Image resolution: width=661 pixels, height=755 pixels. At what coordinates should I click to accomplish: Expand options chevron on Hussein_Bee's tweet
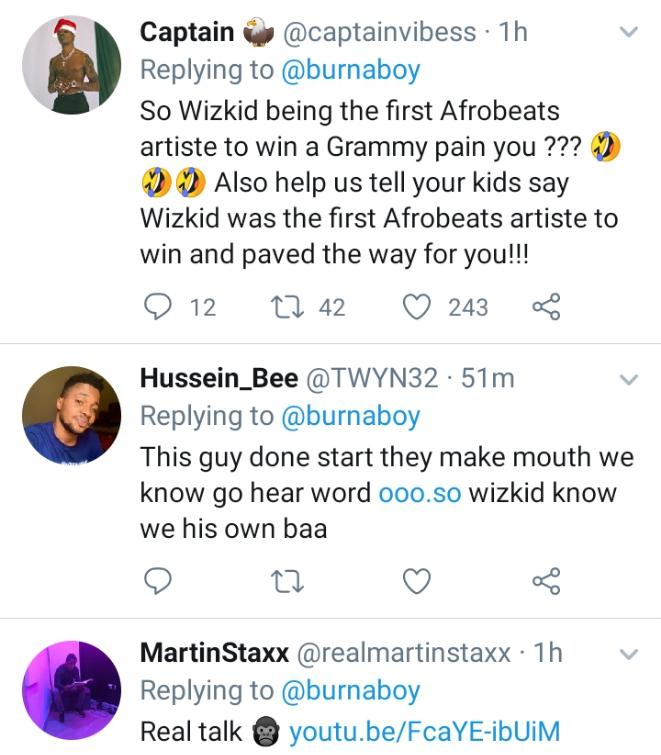[628, 378]
